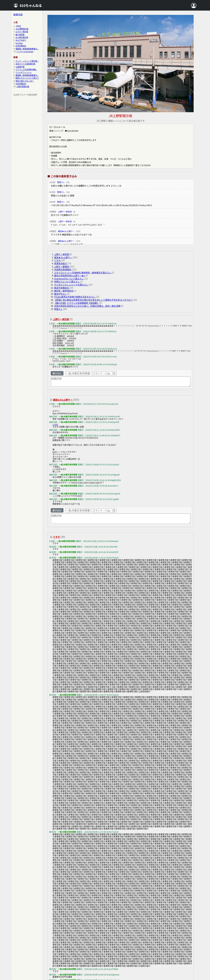Click the 810ちゃんねる logo icon in header
Viewport: 210px width, 980px height.
(x=16, y=6)
